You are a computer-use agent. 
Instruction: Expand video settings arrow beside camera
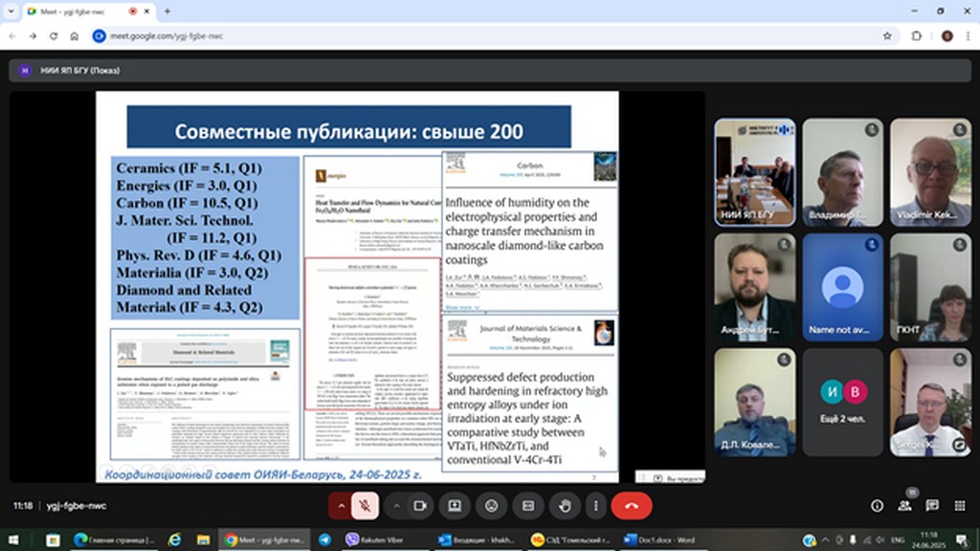tap(395, 505)
